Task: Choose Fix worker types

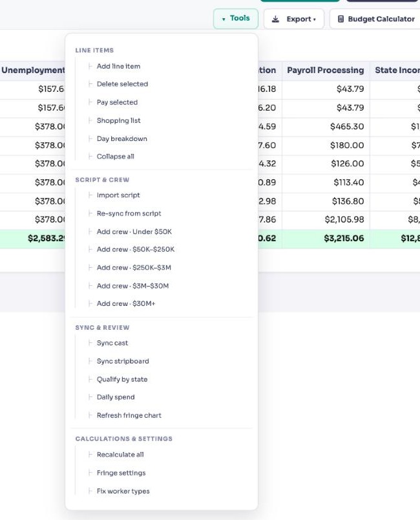Action: pyautogui.click(x=123, y=491)
